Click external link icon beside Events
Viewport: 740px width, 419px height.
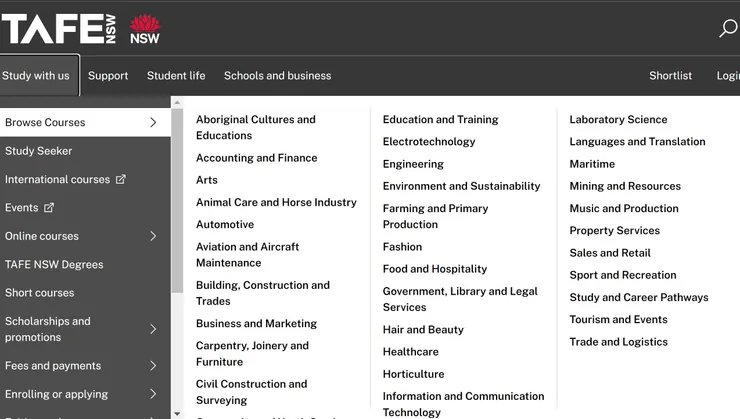(49, 208)
